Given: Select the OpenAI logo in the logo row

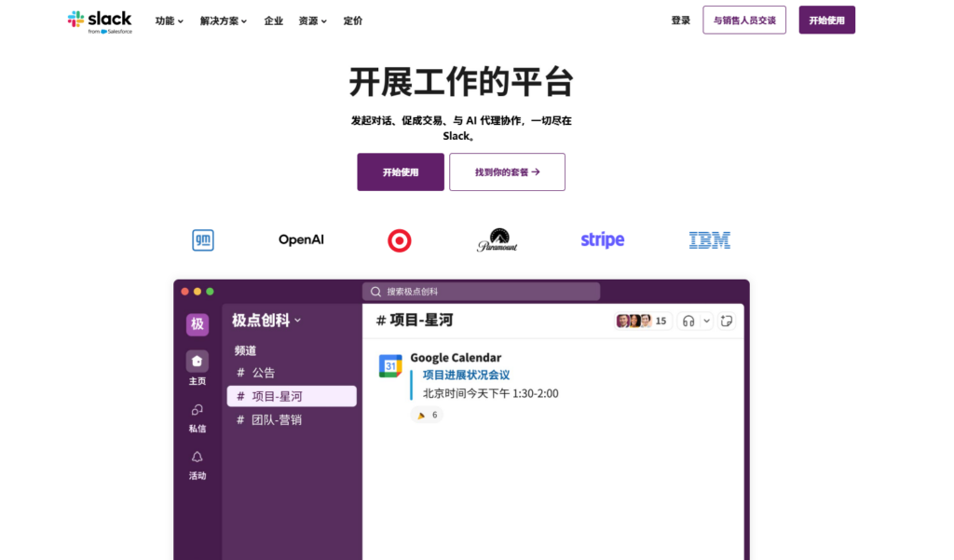Looking at the screenshot, I should [300, 239].
